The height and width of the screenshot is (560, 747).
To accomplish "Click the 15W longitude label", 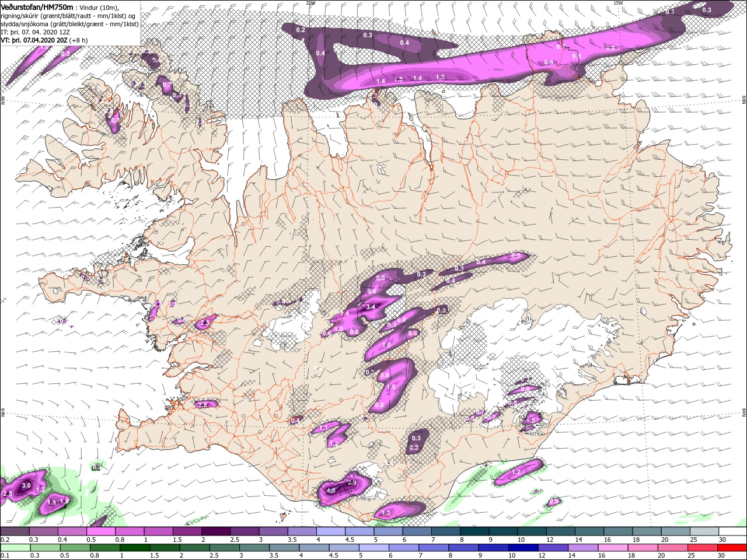I will (x=618, y=3).
